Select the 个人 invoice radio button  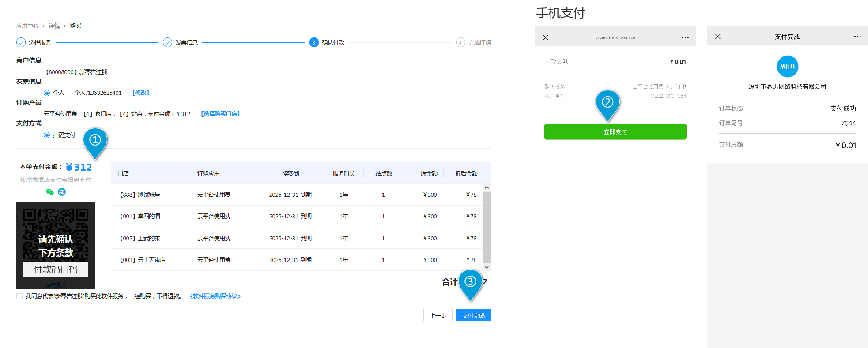point(47,93)
